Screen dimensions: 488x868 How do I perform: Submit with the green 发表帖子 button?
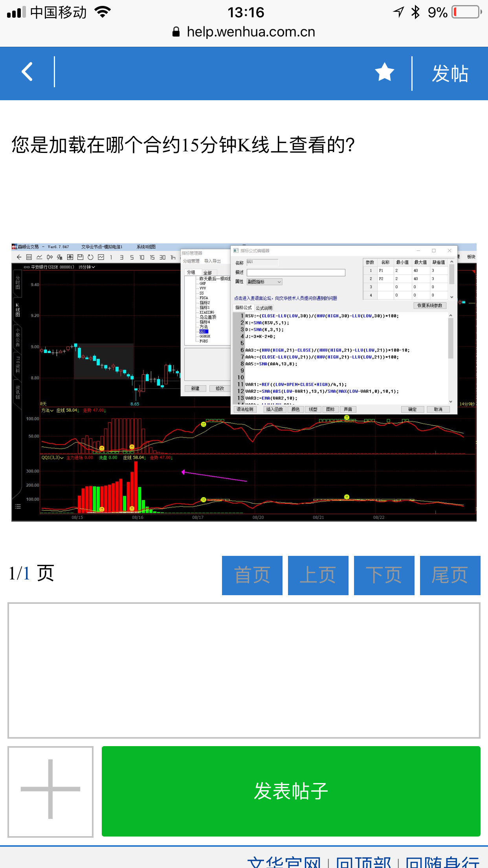pyautogui.click(x=291, y=791)
